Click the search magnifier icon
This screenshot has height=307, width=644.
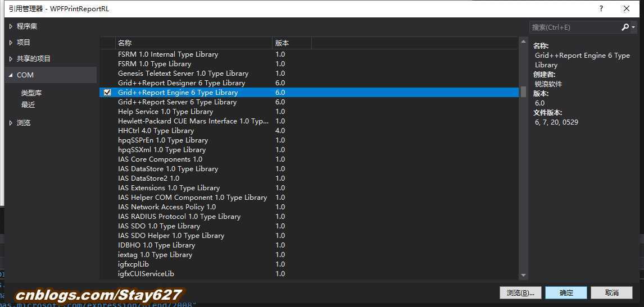625,28
